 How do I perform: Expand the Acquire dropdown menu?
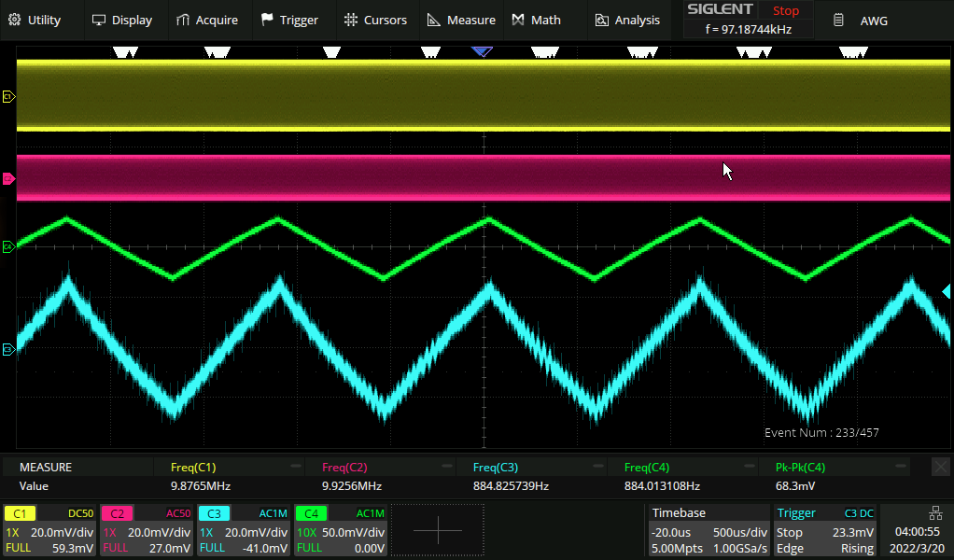[207, 20]
